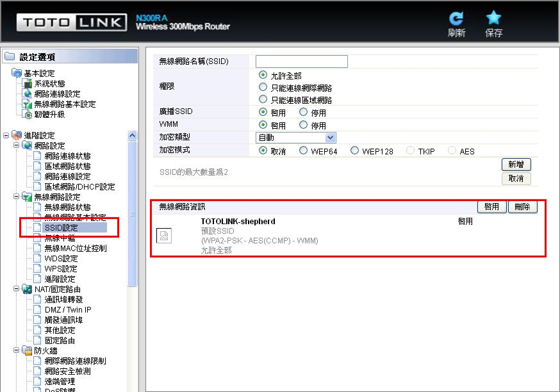This screenshot has height=392, width=560.
Task: Open the 其他設定 link in sidebar
Action: (x=60, y=331)
